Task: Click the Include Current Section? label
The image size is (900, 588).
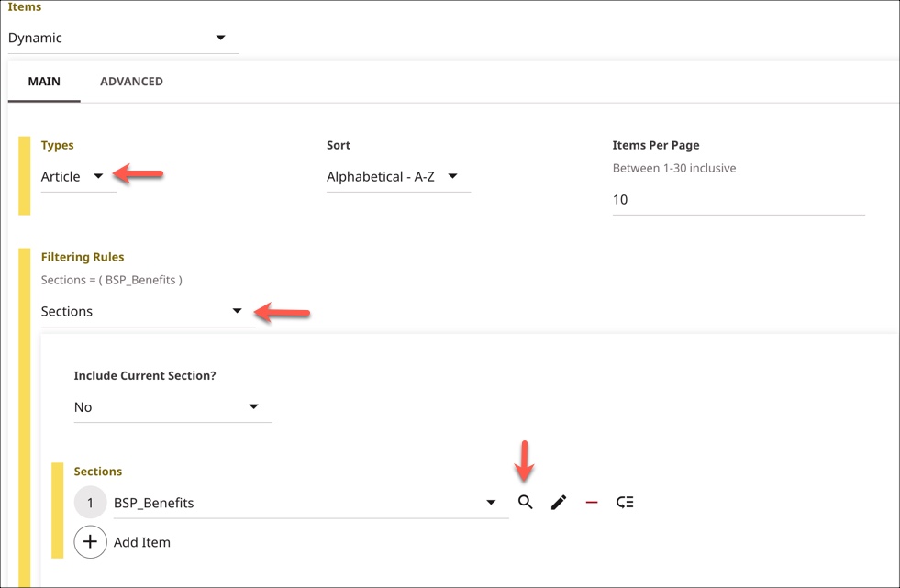Action: pos(145,376)
